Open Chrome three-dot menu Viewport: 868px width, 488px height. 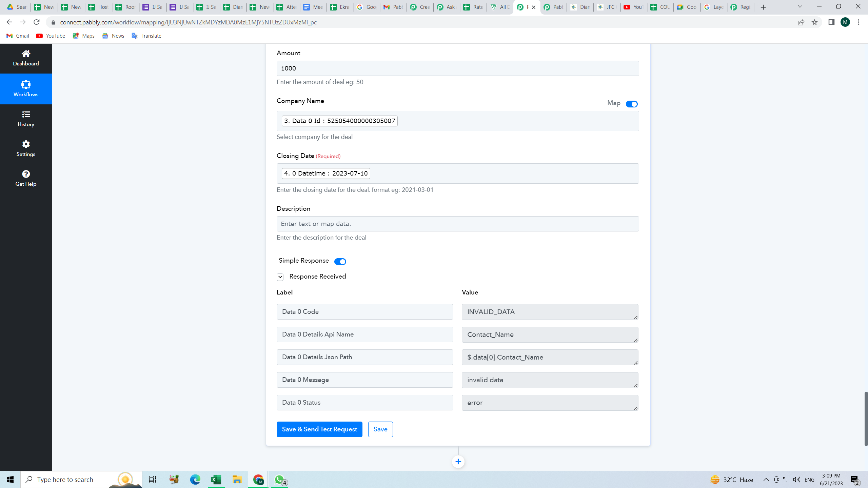pos(859,22)
